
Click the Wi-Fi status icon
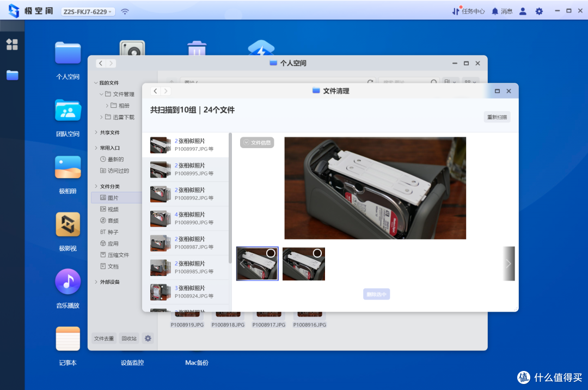[125, 11]
